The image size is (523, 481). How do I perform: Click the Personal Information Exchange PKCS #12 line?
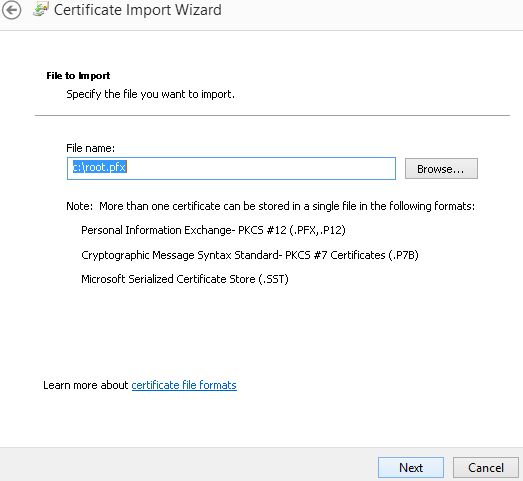(x=213, y=230)
